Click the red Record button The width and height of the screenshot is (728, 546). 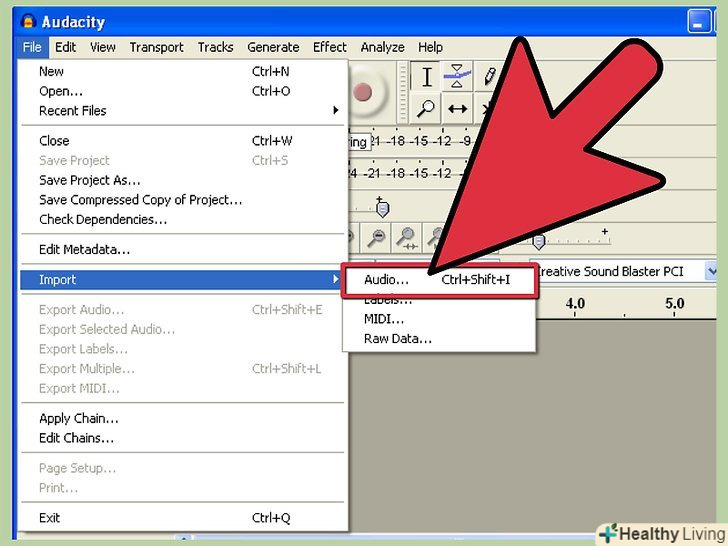(365, 92)
